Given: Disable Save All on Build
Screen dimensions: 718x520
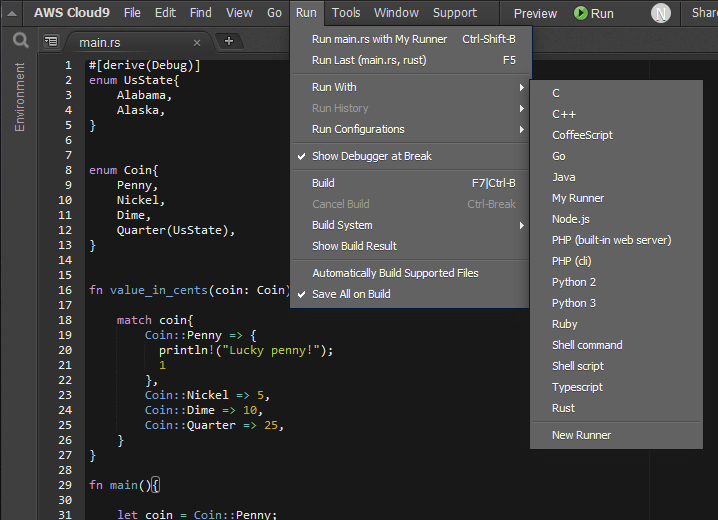Looking at the screenshot, I should pyautogui.click(x=350, y=294).
